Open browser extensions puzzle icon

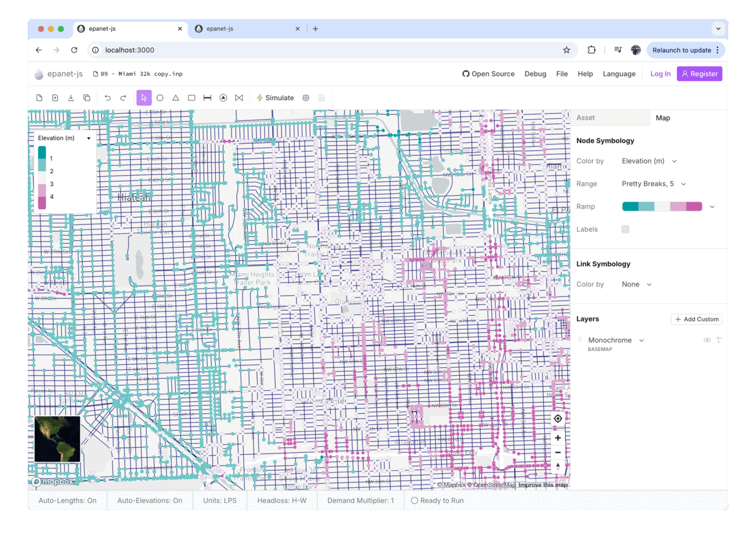pos(592,50)
